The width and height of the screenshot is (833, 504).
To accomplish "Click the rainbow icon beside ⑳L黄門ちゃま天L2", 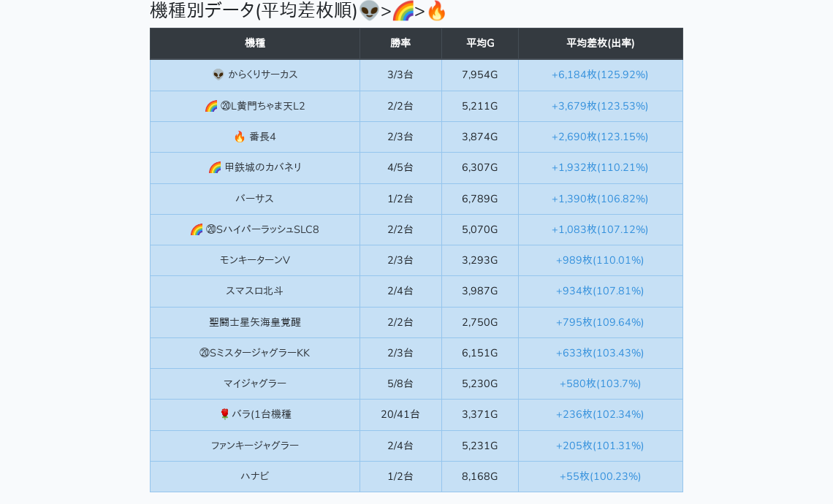I will [211, 106].
